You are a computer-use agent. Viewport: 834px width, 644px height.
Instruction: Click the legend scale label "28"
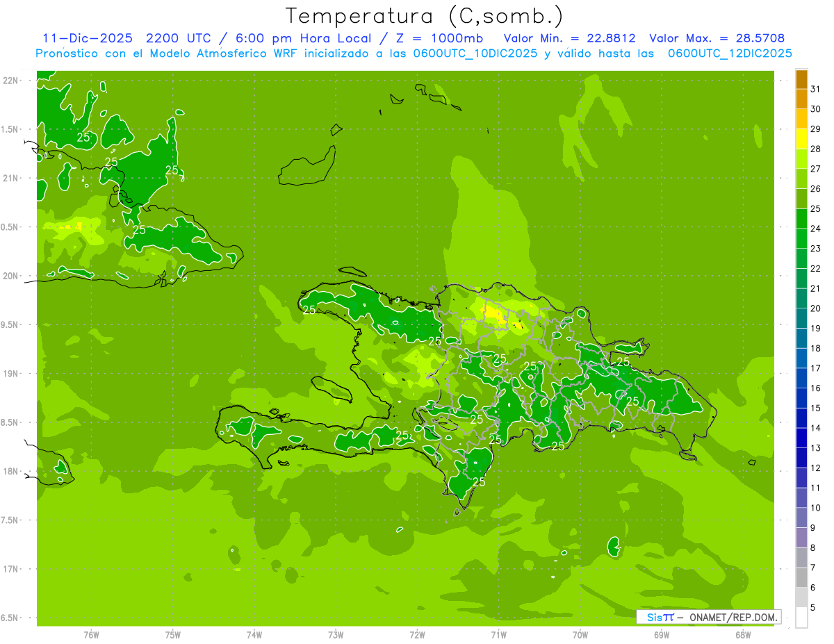816,149
